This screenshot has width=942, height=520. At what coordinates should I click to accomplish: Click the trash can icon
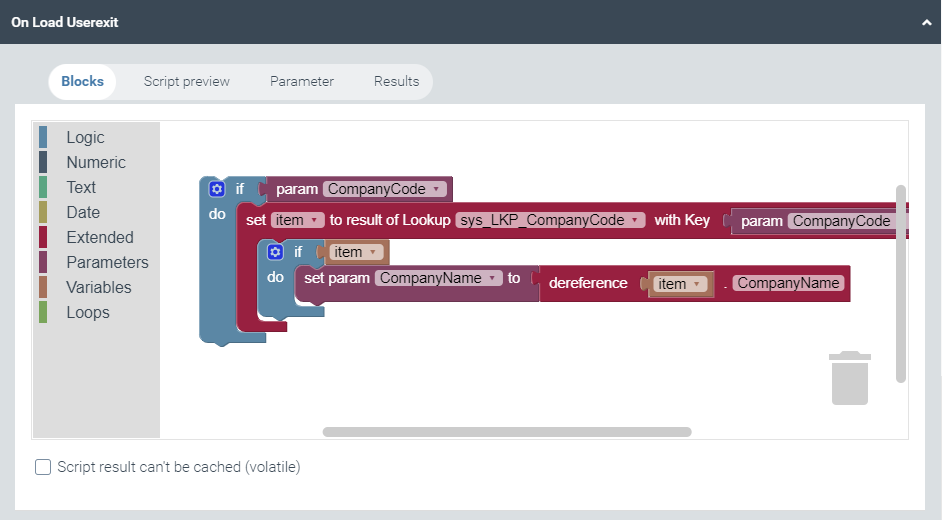pos(850,378)
